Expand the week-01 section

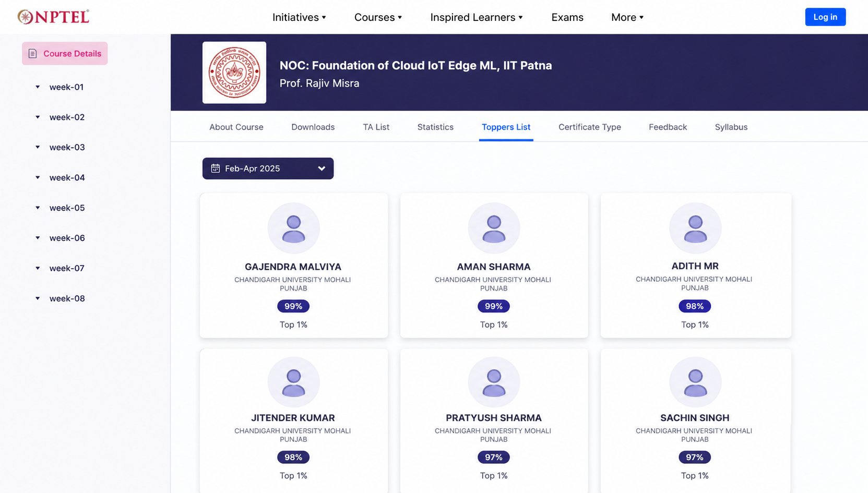[66, 87]
